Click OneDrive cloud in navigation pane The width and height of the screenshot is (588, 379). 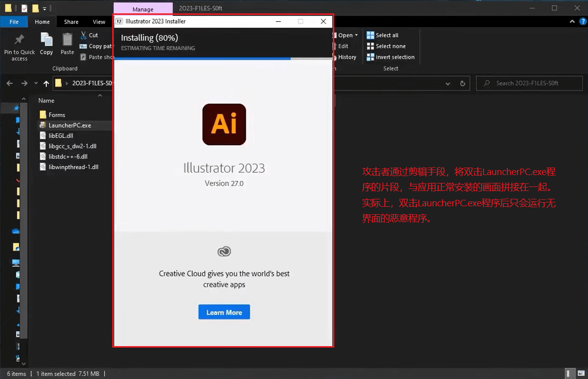[16, 231]
